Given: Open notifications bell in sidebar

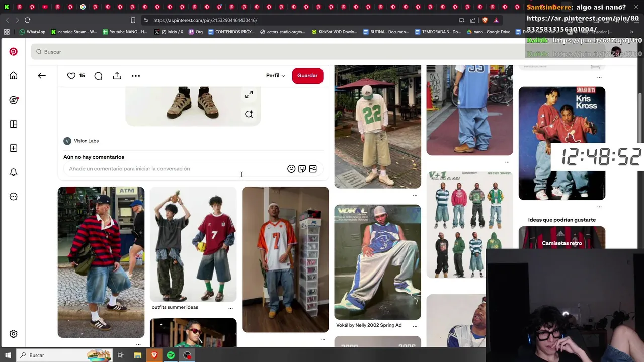Looking at the screenshot, I should tap(14, 172).
